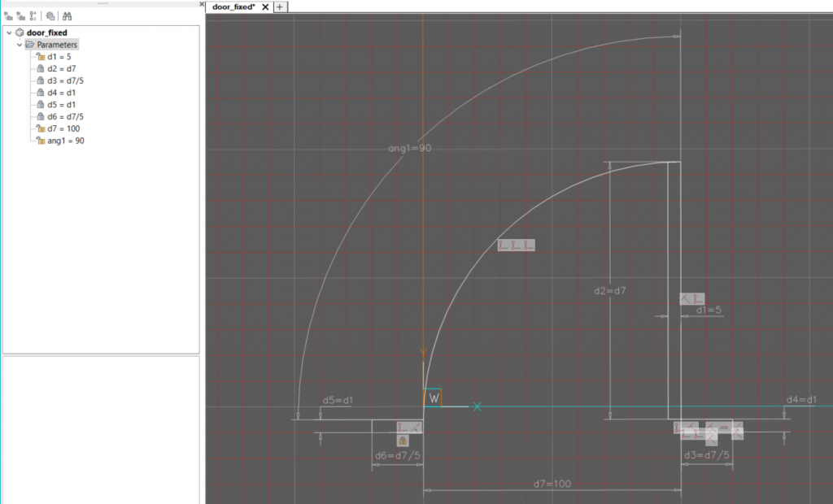Select the door_fixed root item

46,33
